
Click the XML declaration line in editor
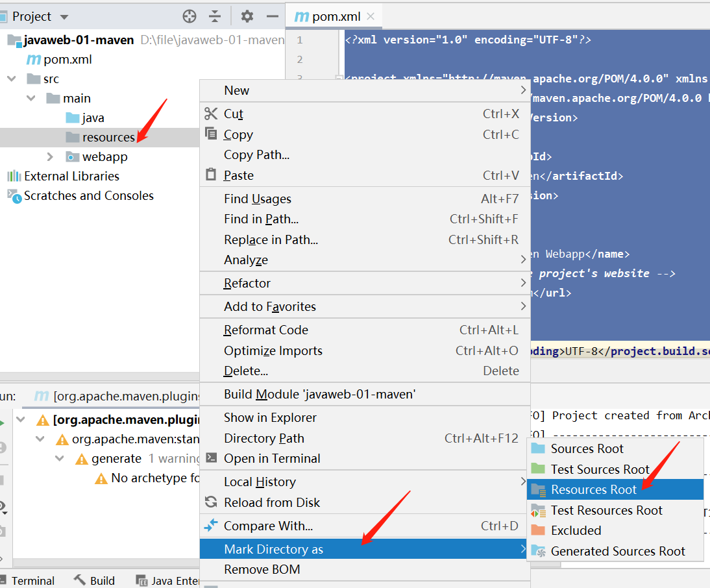468,40
